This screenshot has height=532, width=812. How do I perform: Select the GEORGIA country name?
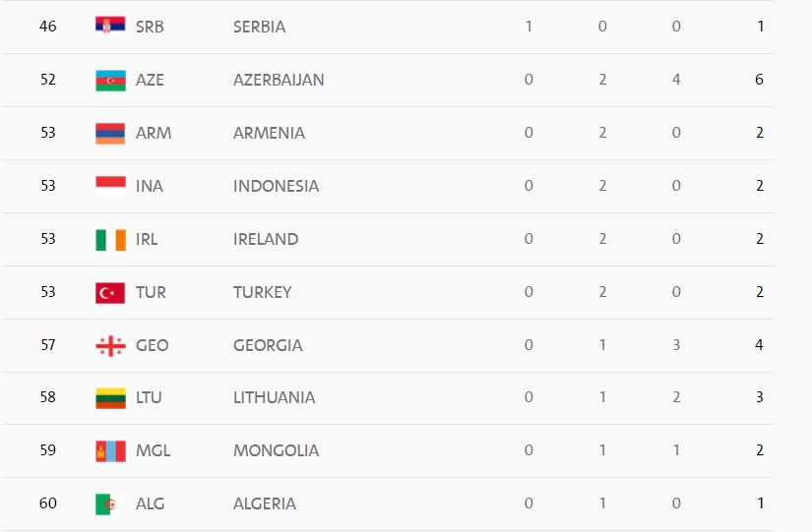click(x=268, y=345)
